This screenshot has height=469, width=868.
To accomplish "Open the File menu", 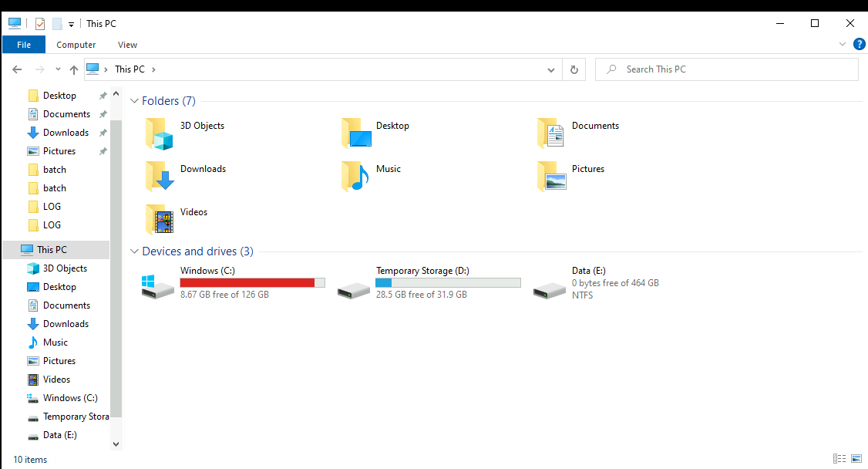I will tap(24, 45).
